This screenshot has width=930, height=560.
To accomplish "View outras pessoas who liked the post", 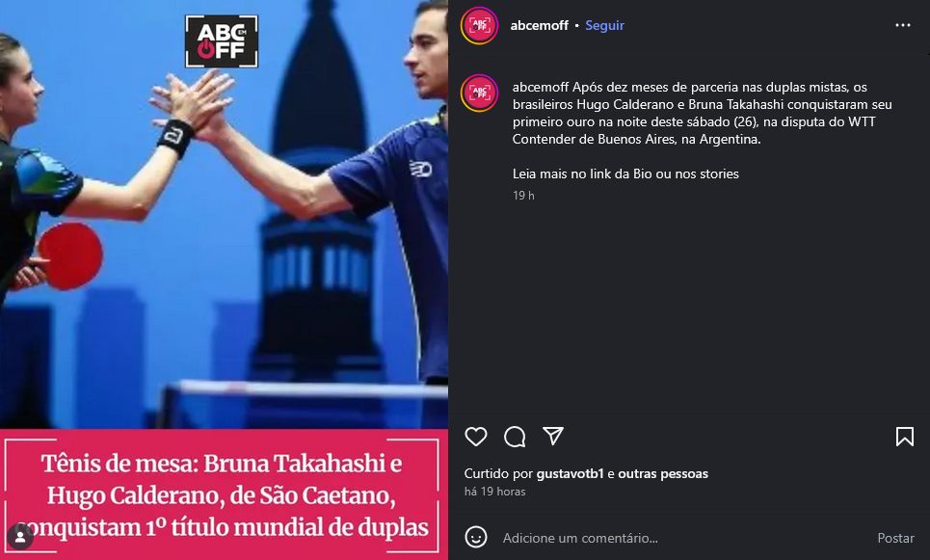I will pyautogui.click(x=663, y=473).
